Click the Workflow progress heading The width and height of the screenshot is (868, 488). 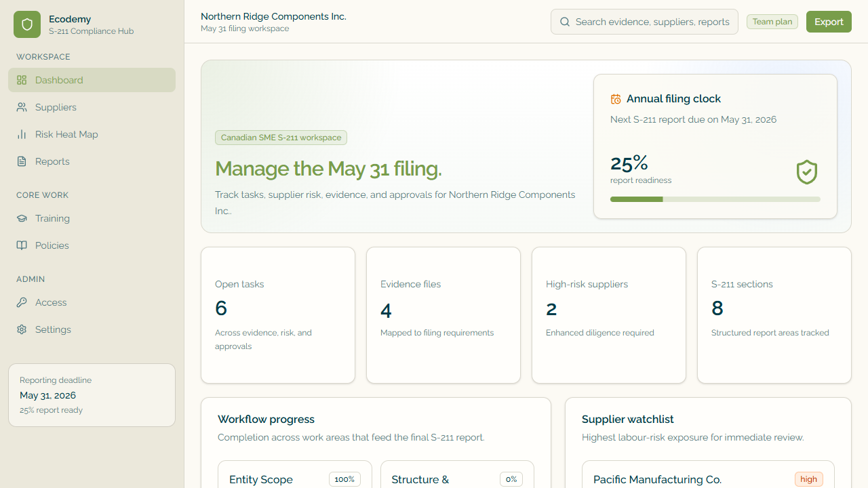pyautogui.click(x=266, y=420)
